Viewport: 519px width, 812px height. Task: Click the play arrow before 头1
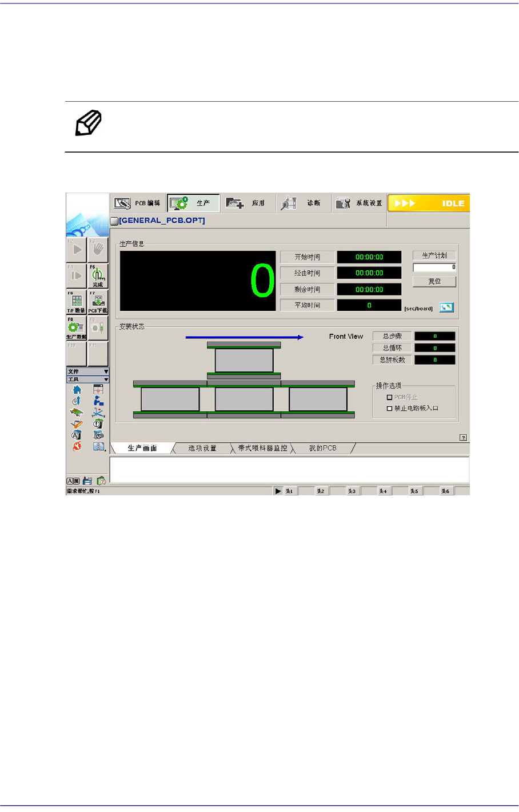point(278,491)
